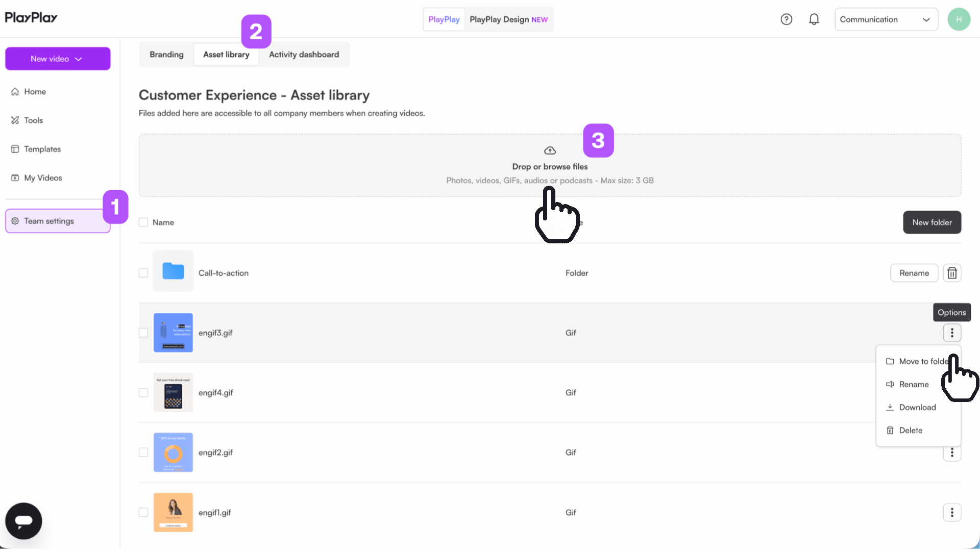980x551 pixels.
Task: Open the New video dropdown
Action: pos(58,59)
